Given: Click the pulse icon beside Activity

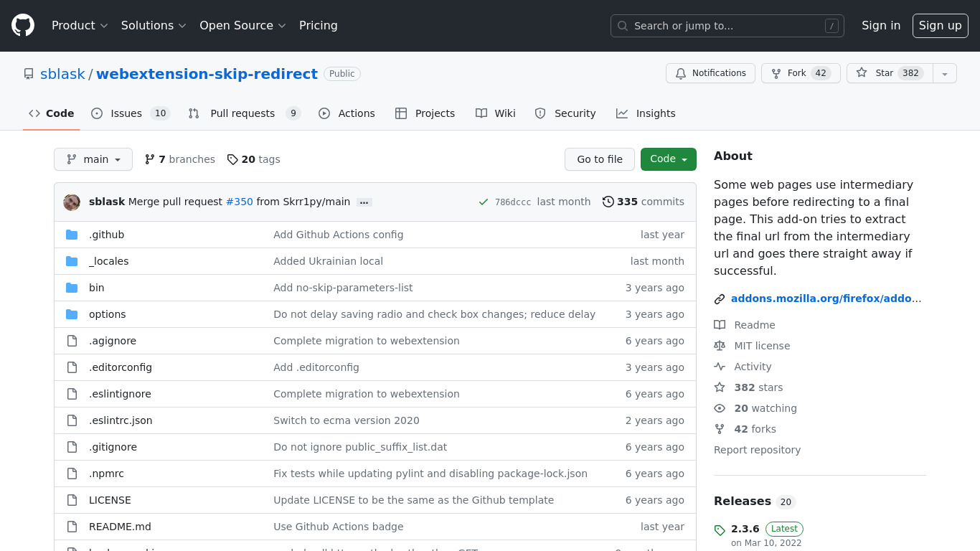Looking at the screenshot, I should [x=720, y=367].
